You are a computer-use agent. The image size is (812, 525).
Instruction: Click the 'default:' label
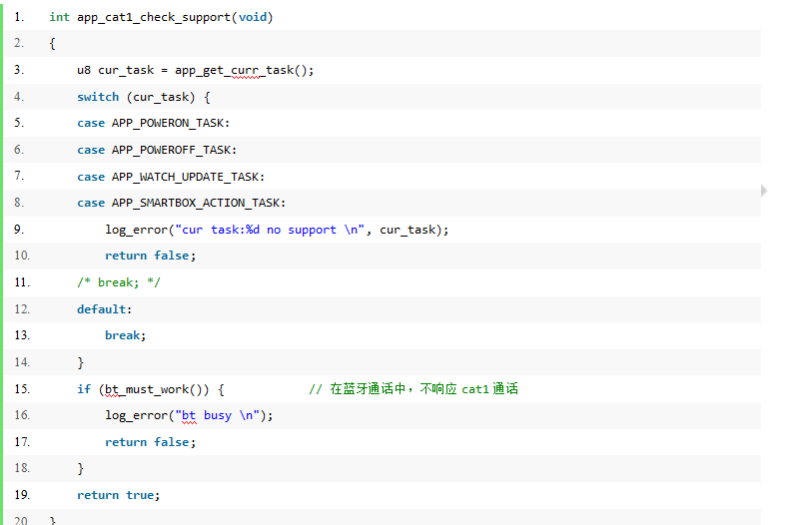tap(105, 309)
